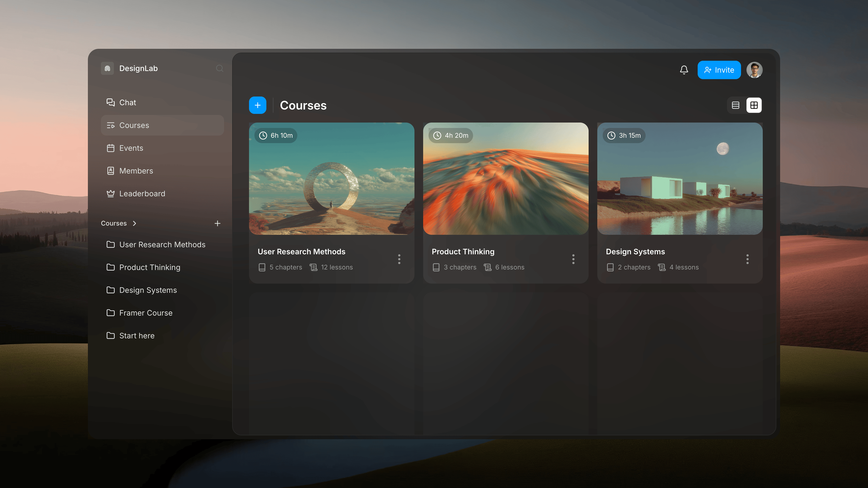Open Design Systems folder in sidebar

pos(162,290)
